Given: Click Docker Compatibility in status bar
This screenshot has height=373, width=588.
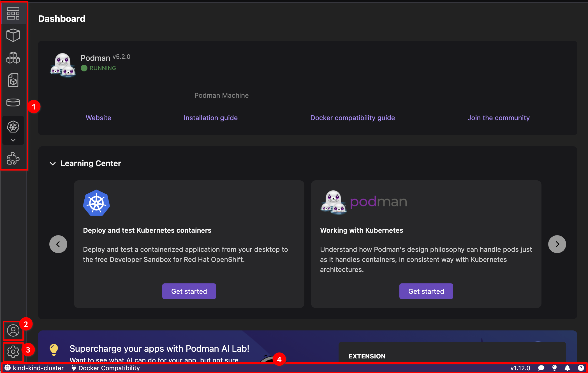Looking at the screenshot, I should click(x=105, y=368).
